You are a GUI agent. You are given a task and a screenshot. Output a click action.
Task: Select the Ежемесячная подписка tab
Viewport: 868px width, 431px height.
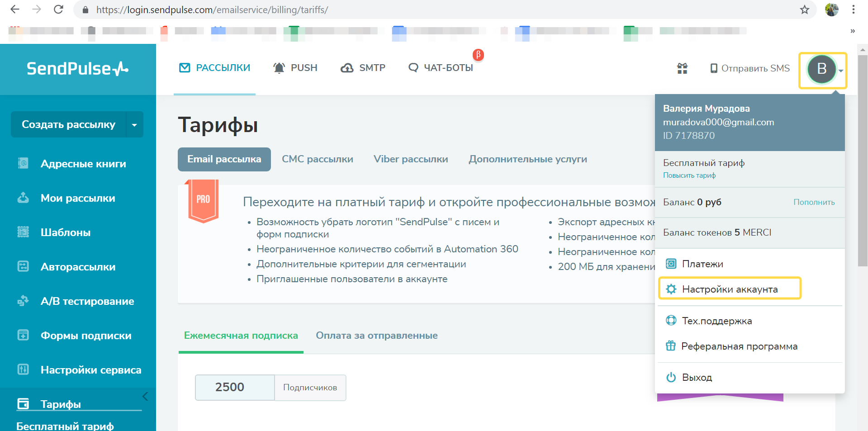(241, 336)
